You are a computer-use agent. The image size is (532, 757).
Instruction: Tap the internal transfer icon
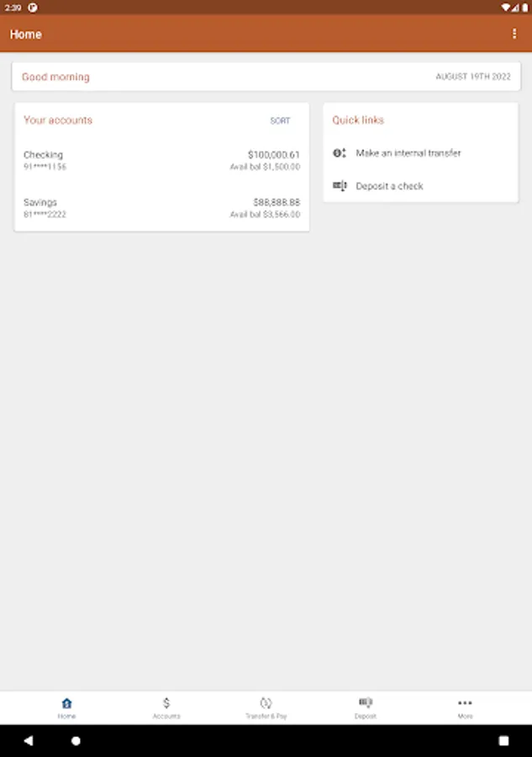340,153
